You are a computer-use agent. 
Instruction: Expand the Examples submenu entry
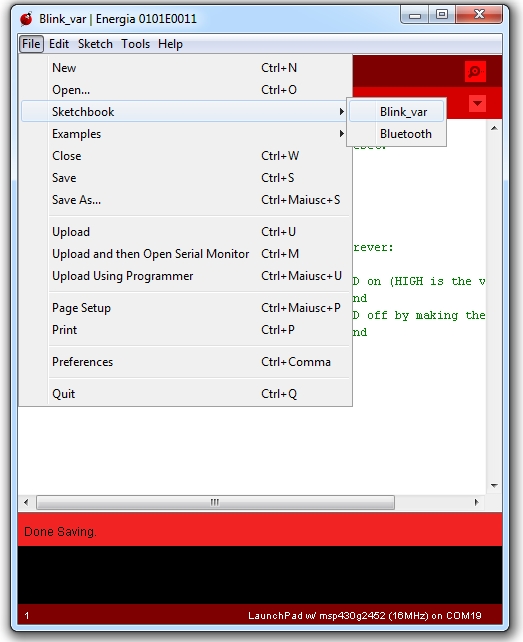185,133
